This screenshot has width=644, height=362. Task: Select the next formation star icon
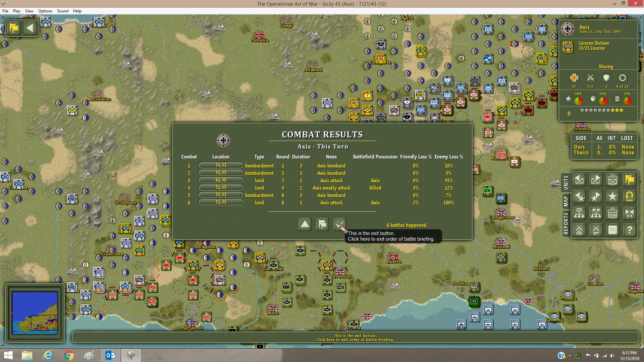point(596,197)
